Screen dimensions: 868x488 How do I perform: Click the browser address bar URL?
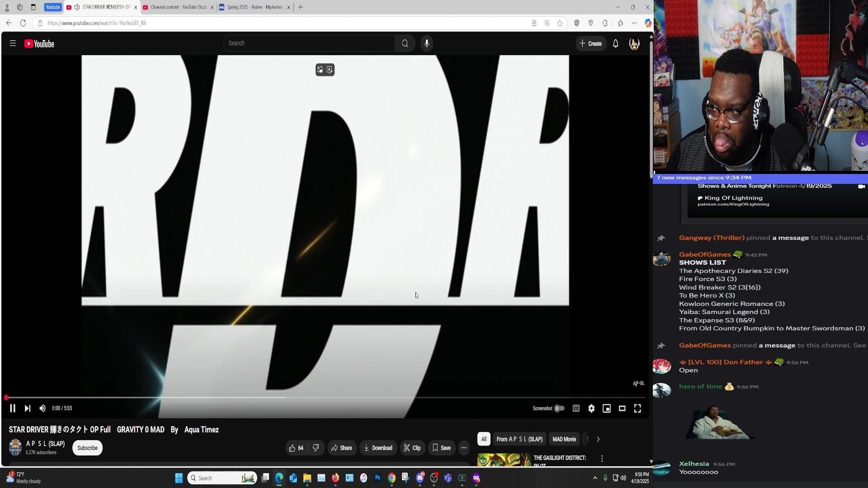(96, 23)
